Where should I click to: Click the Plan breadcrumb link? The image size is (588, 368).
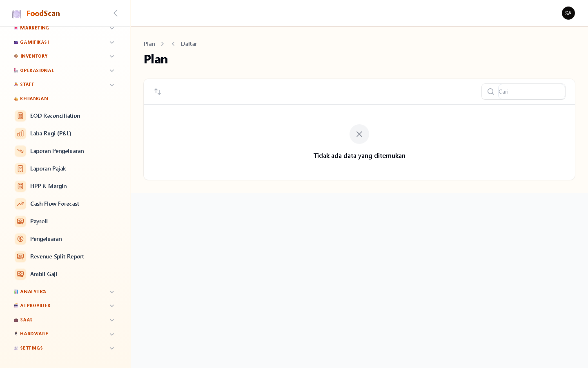click(149, 44)
